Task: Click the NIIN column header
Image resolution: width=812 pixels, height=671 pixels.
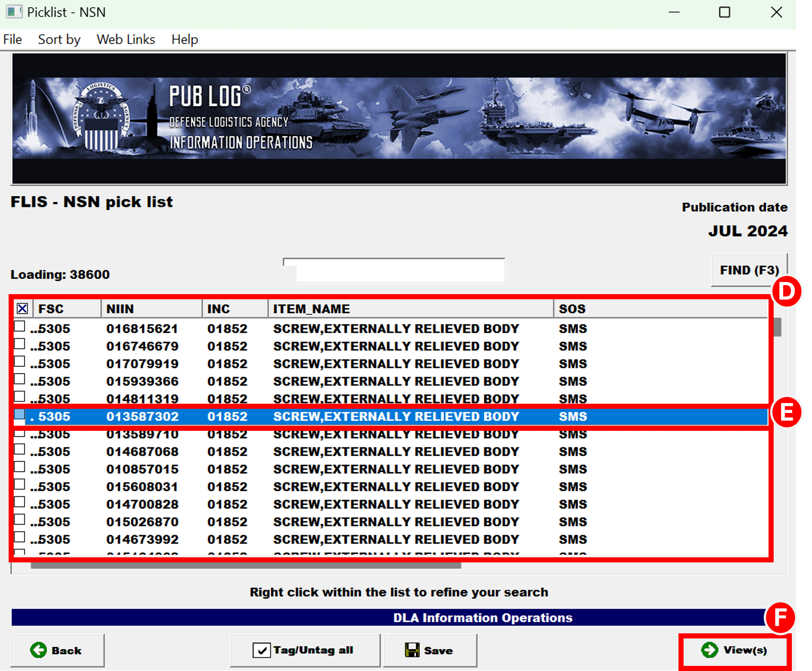Action: [x=151, y=309]
